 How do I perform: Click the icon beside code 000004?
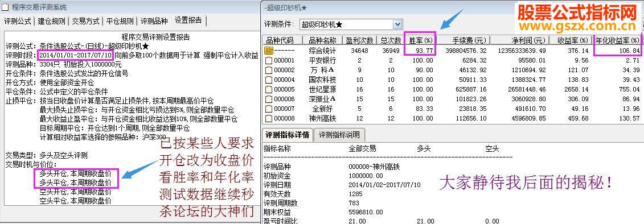click(x=269, y=80)
